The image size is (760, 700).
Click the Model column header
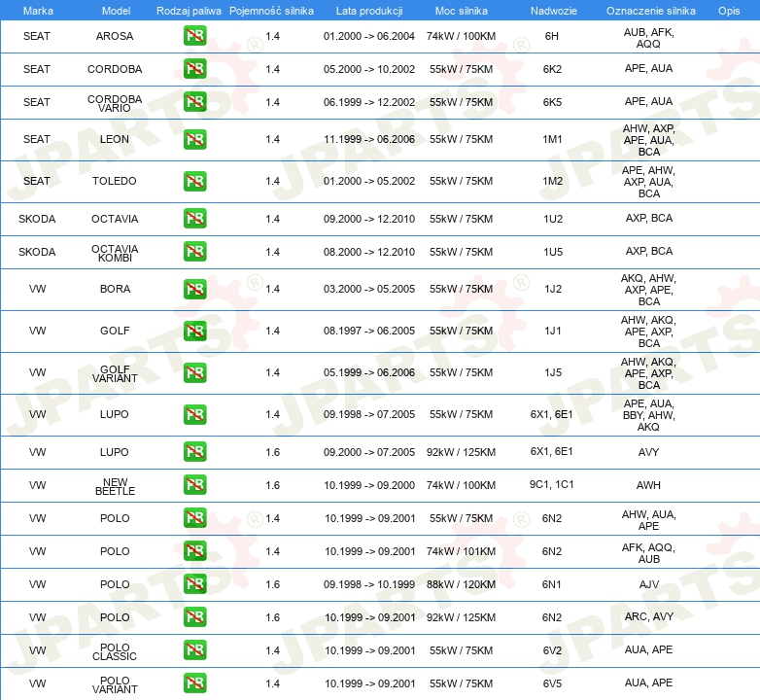coord(116,11)
